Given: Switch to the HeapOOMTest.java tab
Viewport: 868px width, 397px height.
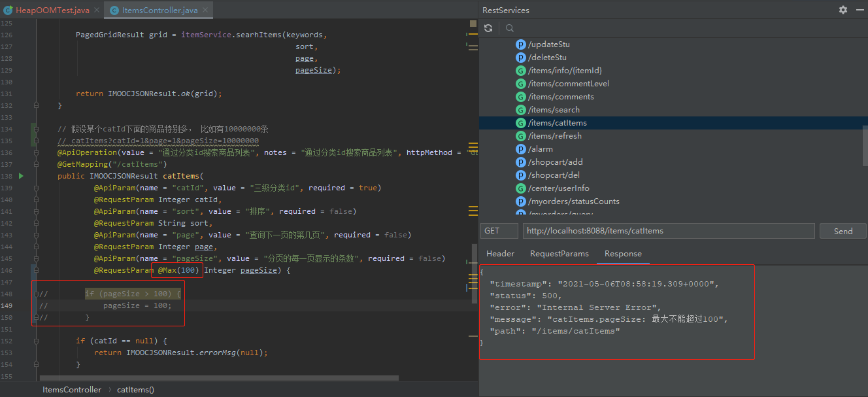Looking at the screenshot, I should click(52, 10).
